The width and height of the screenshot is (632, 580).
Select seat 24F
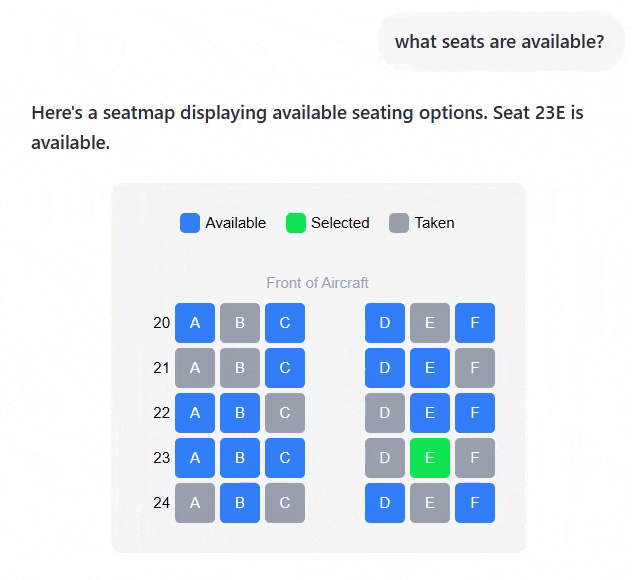475,503
